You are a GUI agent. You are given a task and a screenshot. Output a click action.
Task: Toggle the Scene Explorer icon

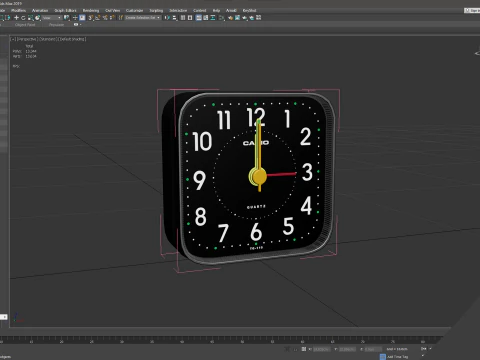(183, 18)
